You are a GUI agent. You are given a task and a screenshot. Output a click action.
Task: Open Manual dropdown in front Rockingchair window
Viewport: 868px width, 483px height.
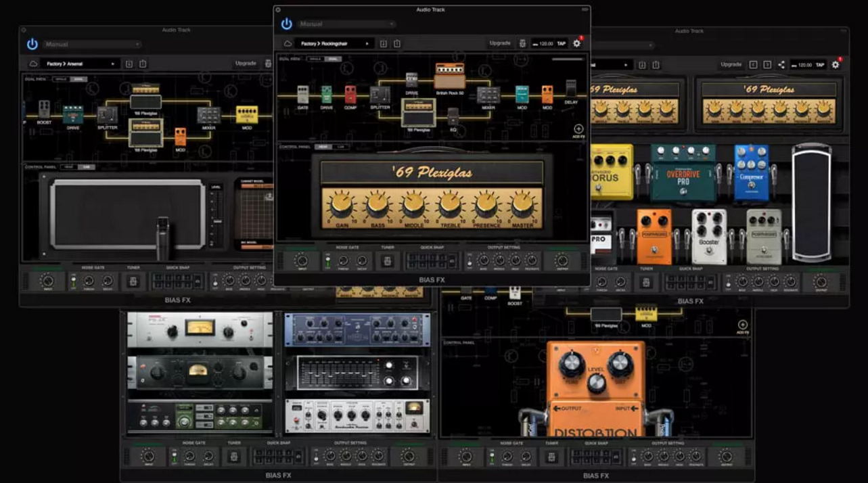pos(346,24)
